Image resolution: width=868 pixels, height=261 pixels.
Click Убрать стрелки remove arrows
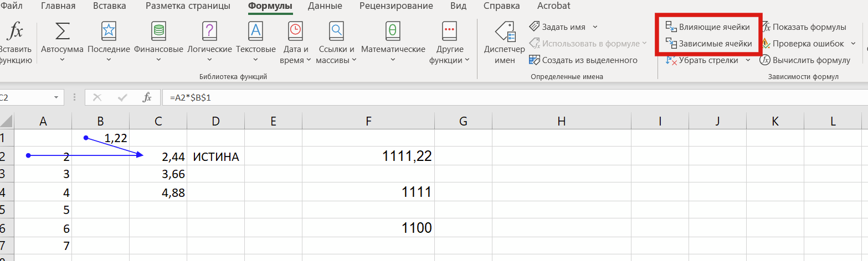pos(702,60)
